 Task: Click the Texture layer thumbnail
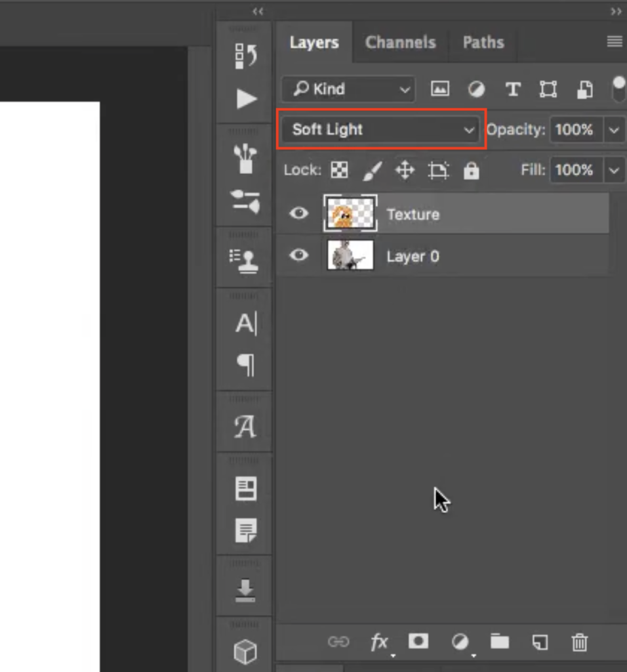click(350, 213)
